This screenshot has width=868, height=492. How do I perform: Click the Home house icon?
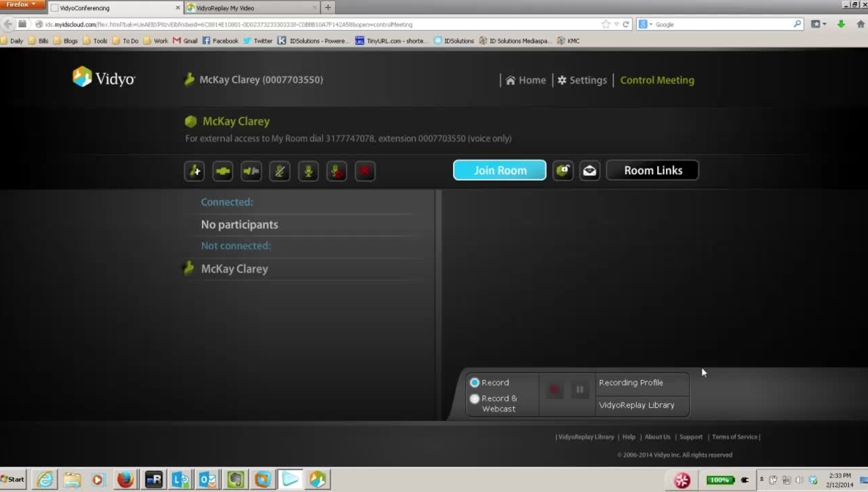click(511, 80)
